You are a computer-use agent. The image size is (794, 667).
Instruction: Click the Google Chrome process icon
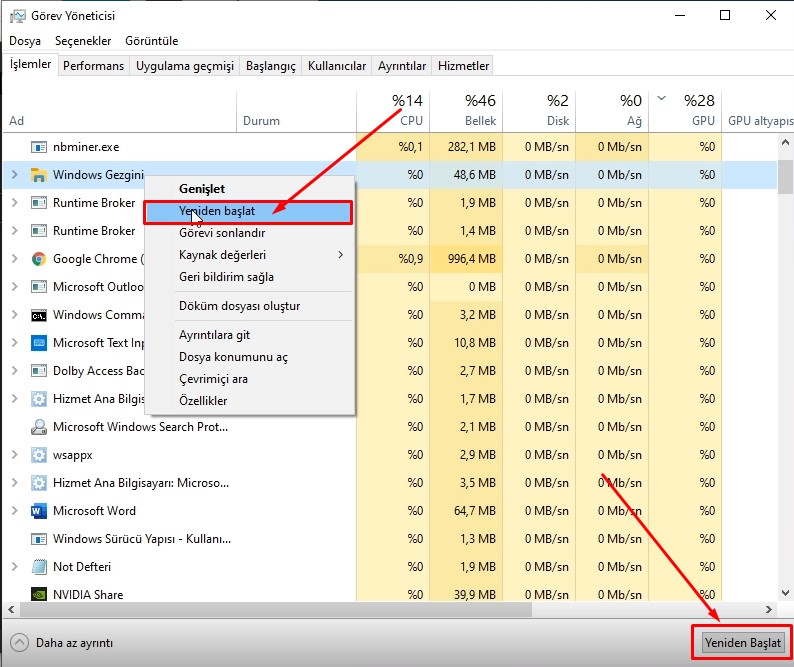[38, 259]
